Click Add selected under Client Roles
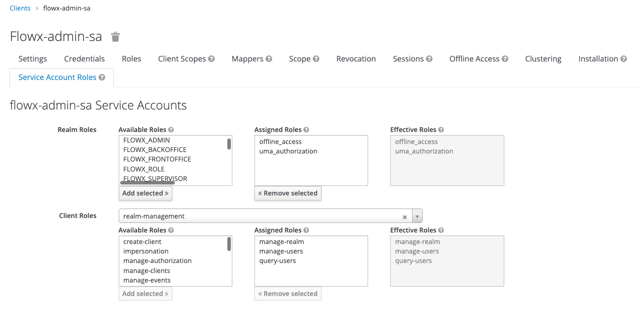This screenshot has width=644, height=315. 145,293
